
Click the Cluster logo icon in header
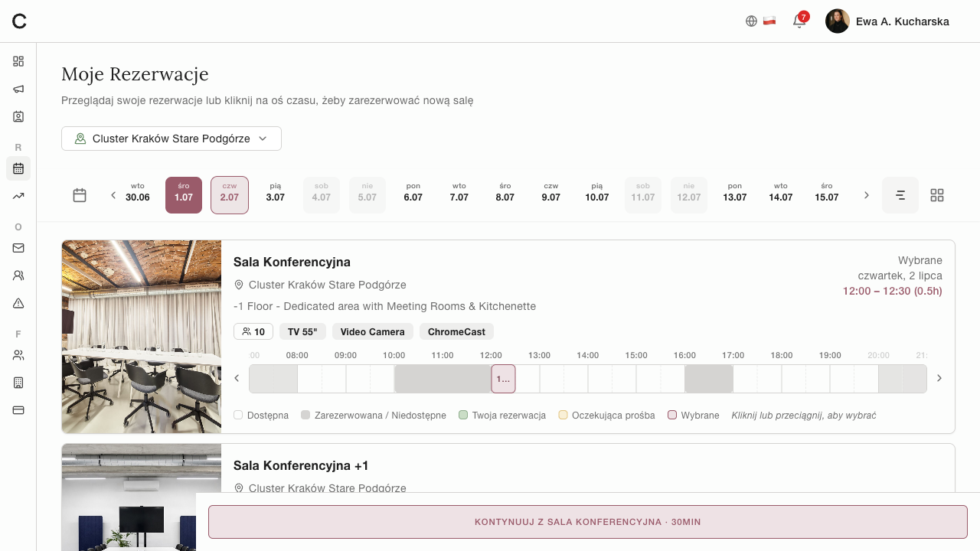19,21
